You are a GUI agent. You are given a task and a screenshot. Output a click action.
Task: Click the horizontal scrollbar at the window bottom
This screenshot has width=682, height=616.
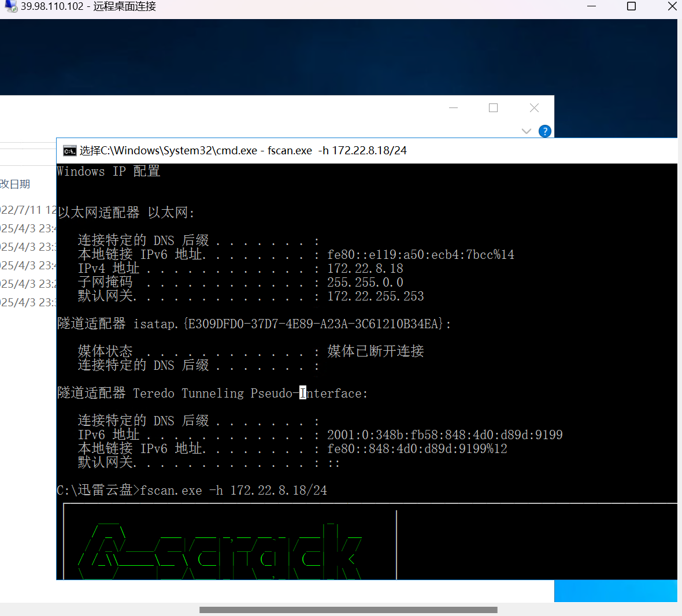[347, 609]
